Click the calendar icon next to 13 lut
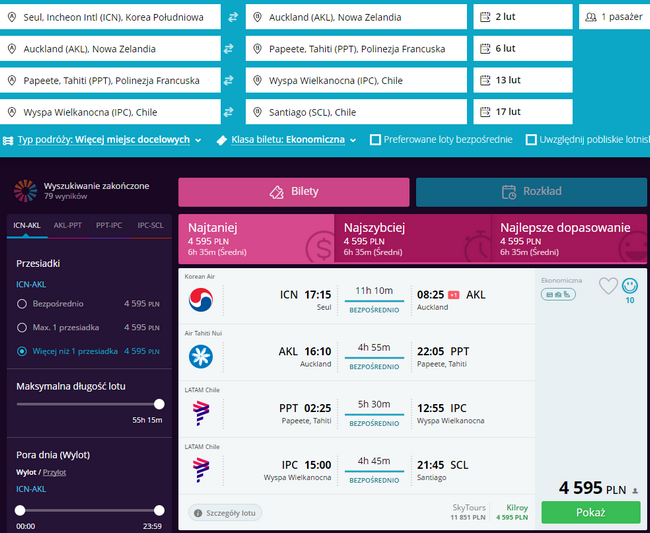 485,80
